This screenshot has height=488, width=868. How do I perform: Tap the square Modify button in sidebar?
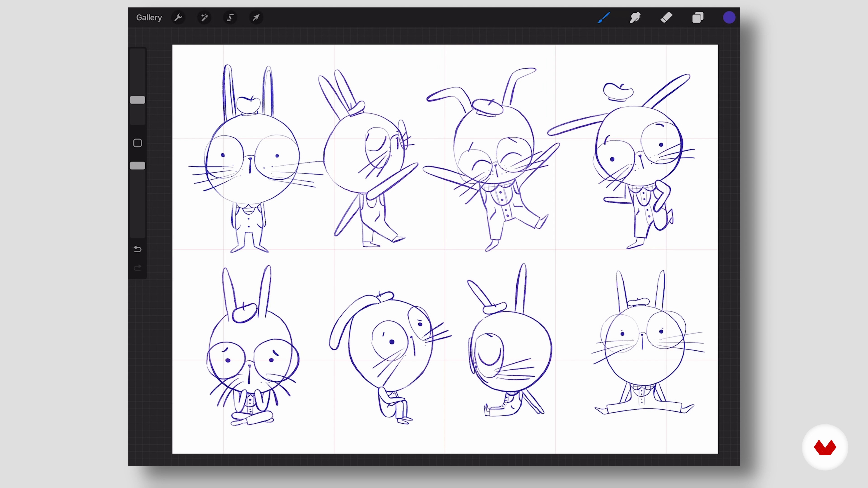pos(137,143)
